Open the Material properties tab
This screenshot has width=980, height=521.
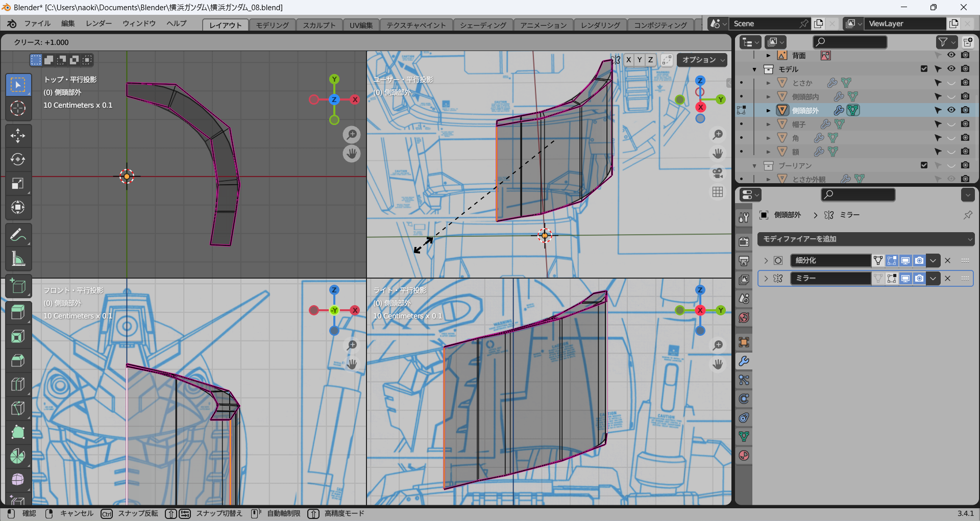pyautogui.click(x=744, y=456)
